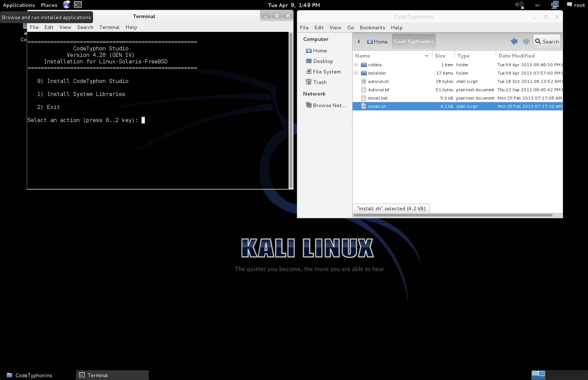Expand the cddata folder tree
Image resolution: width=588 pixels, height=380 pixels.
pyautogui.click(x=356, y=65)
